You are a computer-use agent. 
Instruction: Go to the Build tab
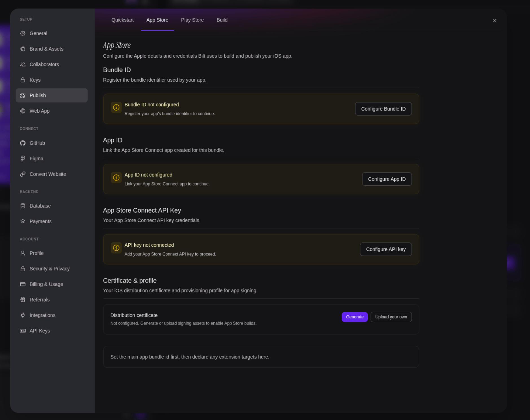222,20
